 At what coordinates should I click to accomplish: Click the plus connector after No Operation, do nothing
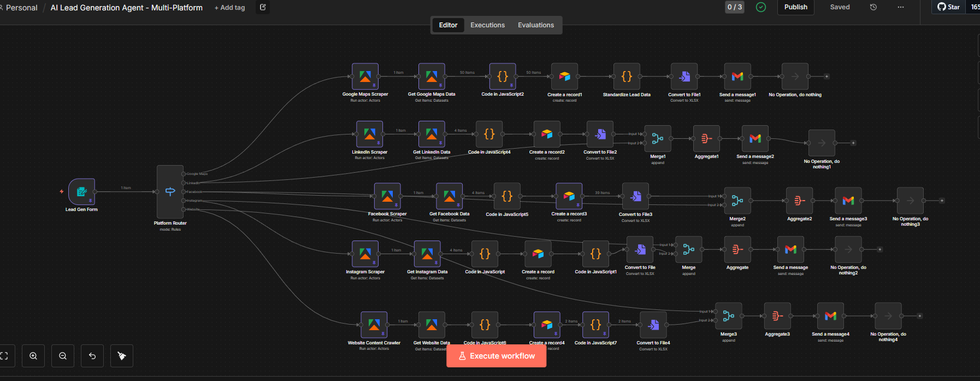pyautogui.click(x=826, y=77)
